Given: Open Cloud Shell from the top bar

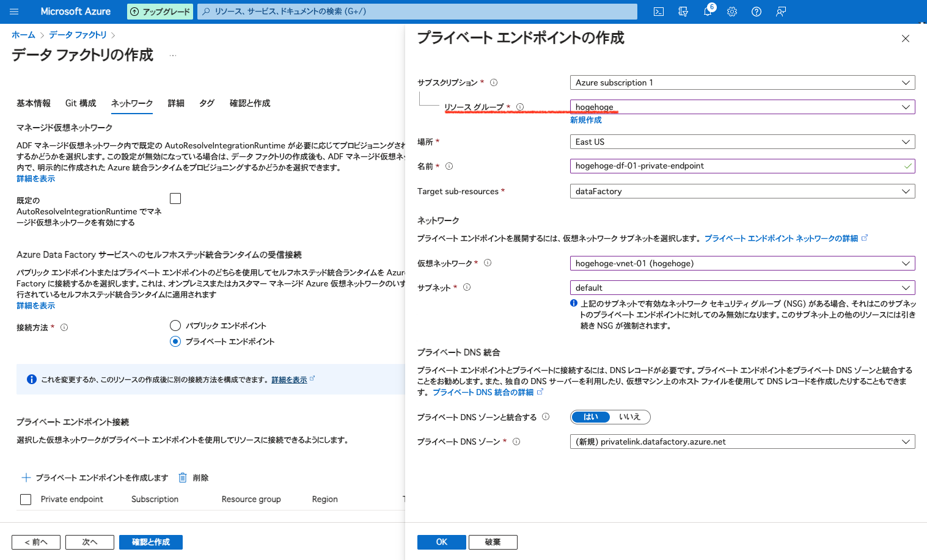Looking at the screenshot, I should point(659,12).
